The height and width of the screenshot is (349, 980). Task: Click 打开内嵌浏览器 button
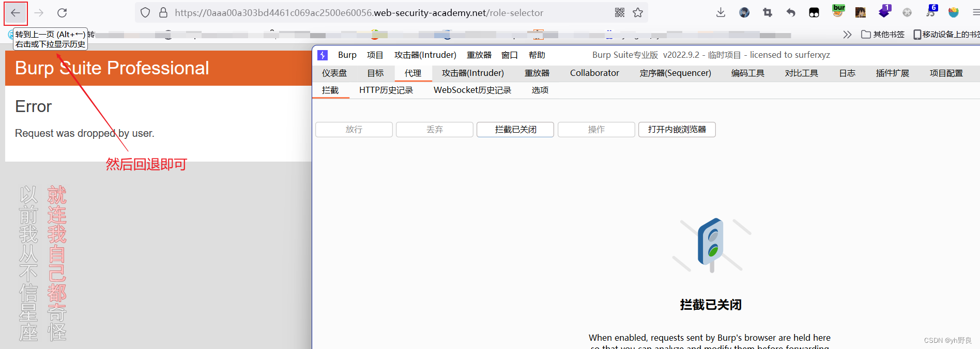[x=677, y=130]
